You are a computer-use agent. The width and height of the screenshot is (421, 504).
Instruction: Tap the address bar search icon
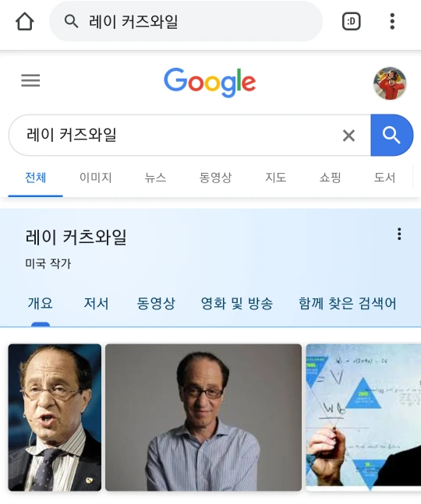click(71, 22)
